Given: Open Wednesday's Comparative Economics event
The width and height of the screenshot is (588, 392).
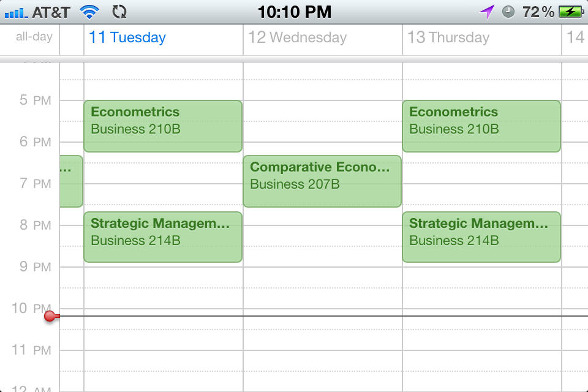Looking at the screenshot, I should 322,181.
